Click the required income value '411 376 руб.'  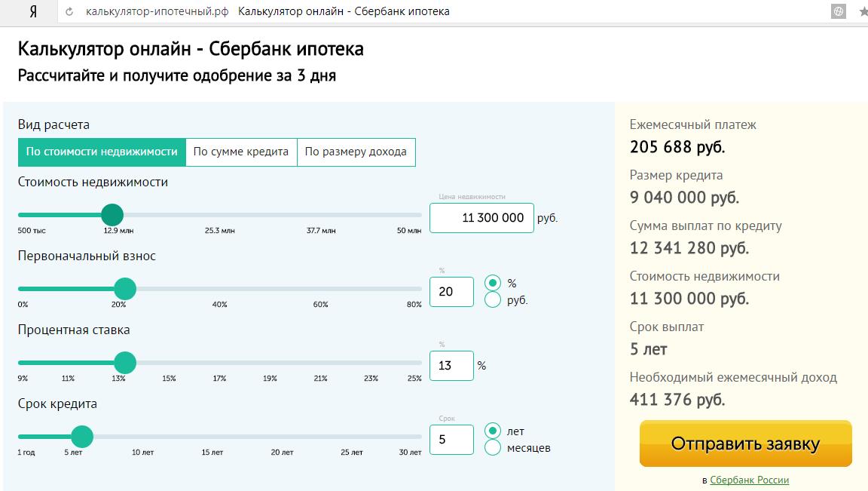677,400
